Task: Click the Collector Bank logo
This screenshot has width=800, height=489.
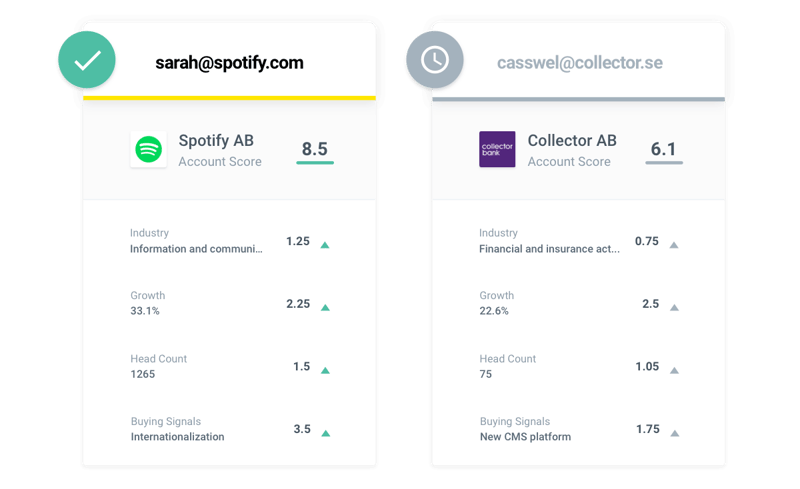Action: pos(497,150)
